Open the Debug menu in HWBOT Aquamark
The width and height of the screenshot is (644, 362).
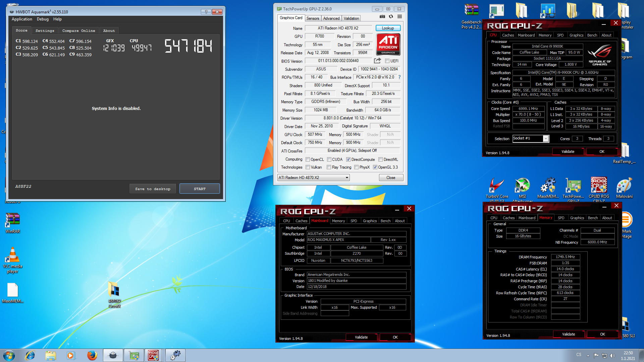coord(43,19)
